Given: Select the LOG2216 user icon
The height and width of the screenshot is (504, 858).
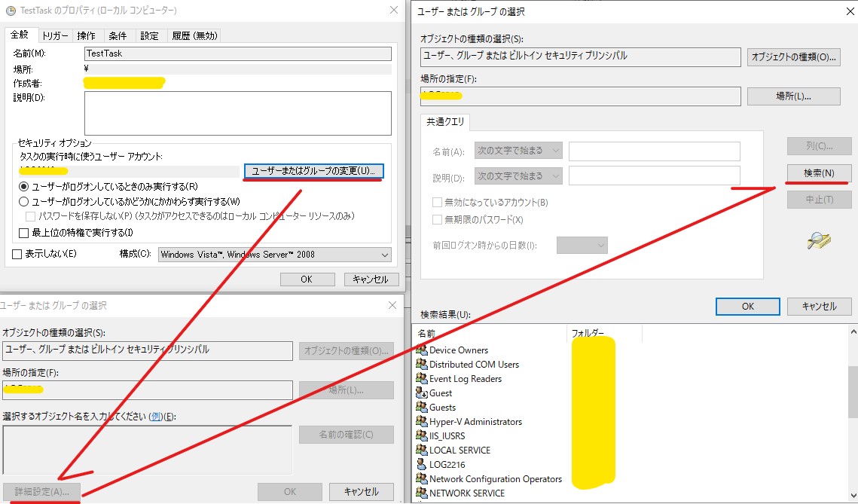Looking at the screenshot, I should pos(421,464).
